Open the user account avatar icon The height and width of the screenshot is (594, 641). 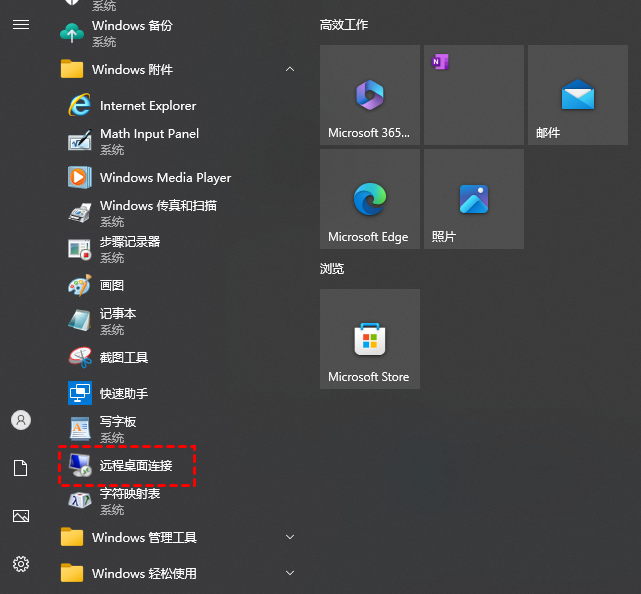(x=21, y=420)
